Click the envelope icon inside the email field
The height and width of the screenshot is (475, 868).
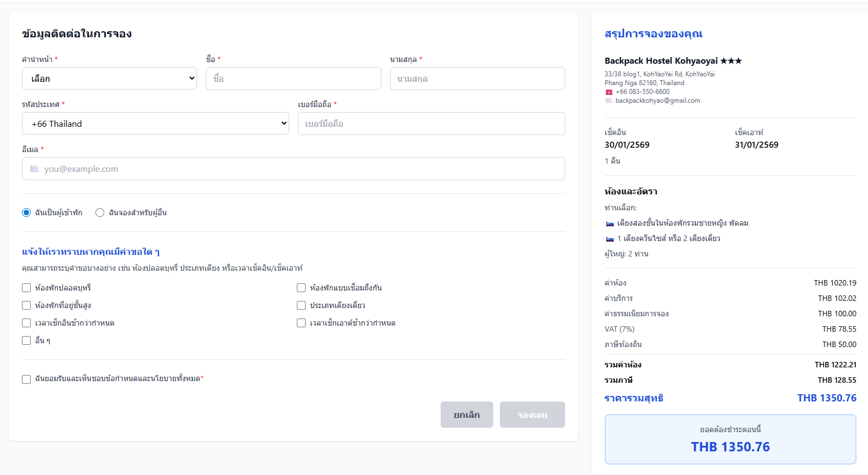(x=35, y=169)
